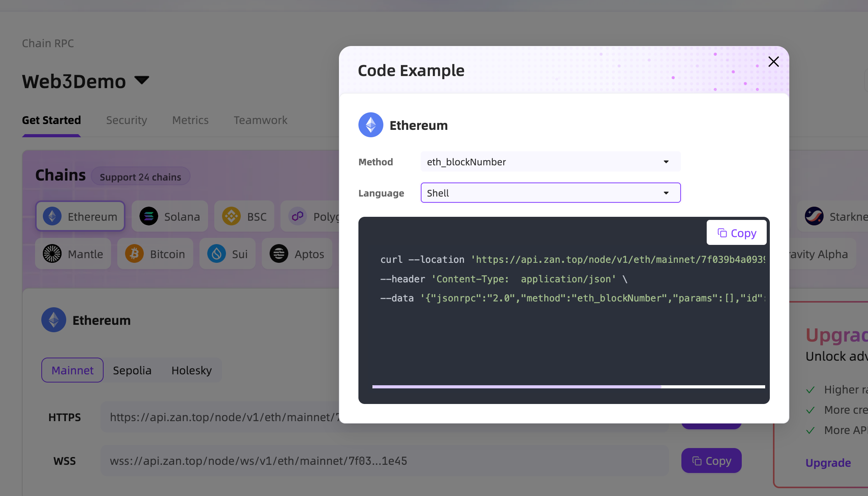Click the Ethereum logo in the dialog
Viewport: 868px width, 496px height.
(370, 125)
